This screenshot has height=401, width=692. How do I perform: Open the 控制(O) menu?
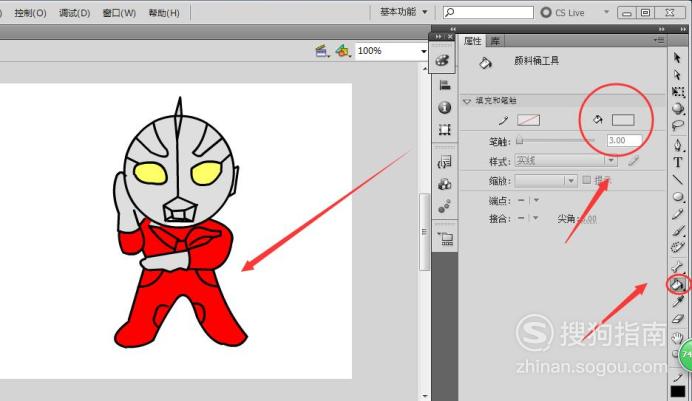(30, 13)
